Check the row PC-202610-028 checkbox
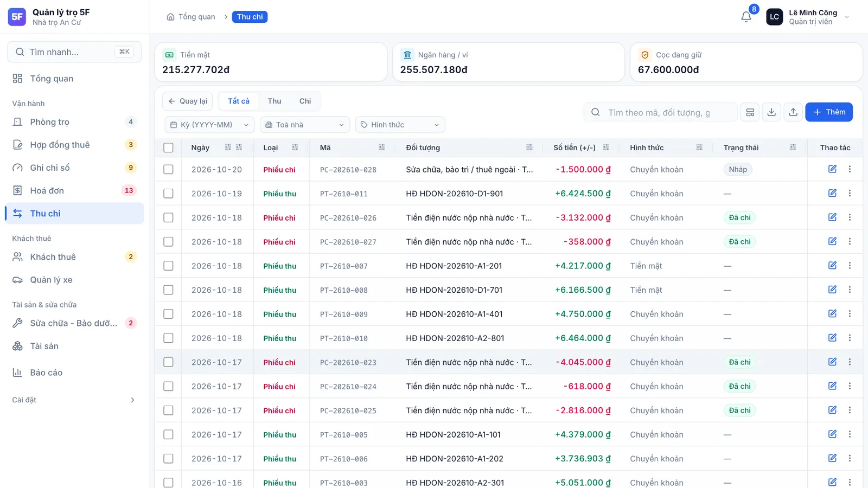Screen dimensions: 868x488 point(168,169)
